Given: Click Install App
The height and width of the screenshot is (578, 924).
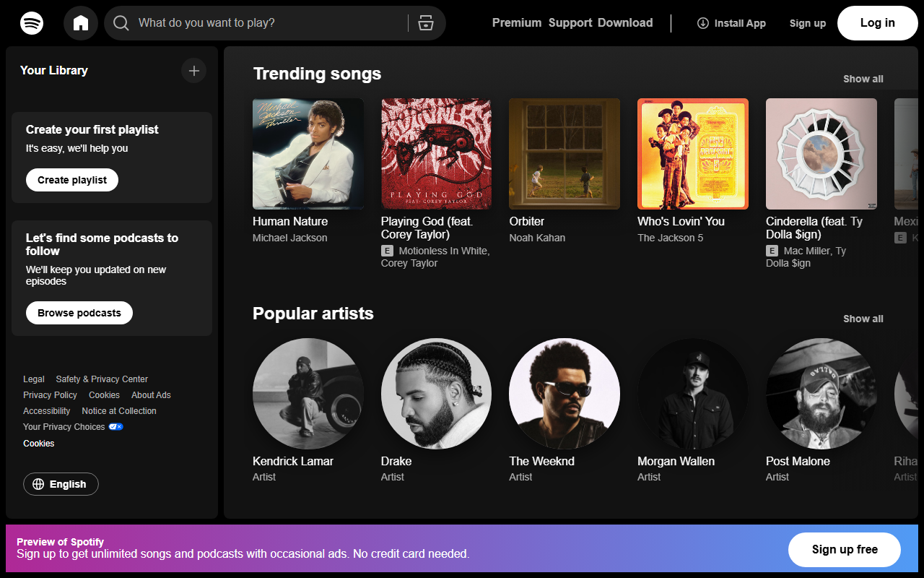Looking at the screenshot, I should (731, 23).
